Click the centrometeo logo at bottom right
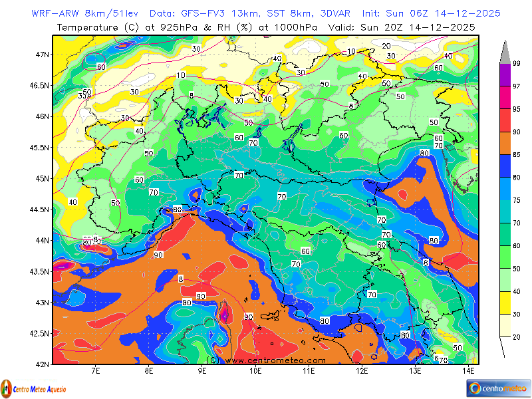The image size is (532, 399). click(497, 387)
